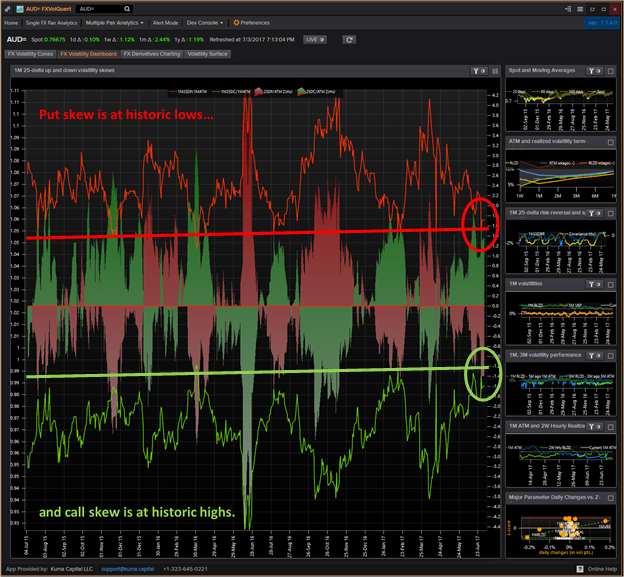Click the Refreshed at 7/3/2017 timestamp

(x=252, y=39)
